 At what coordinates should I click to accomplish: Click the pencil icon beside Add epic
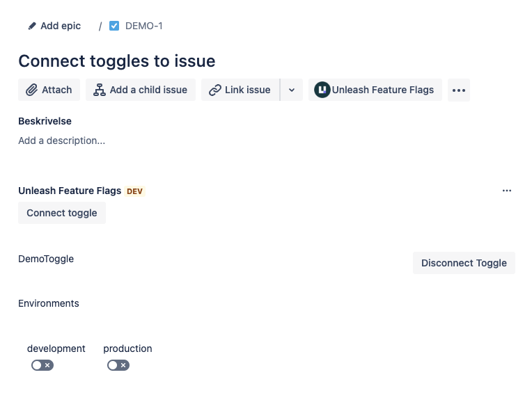pos(32,26)
